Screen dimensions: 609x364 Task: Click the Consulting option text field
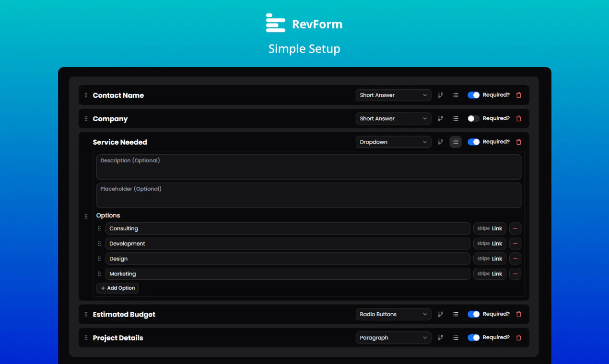[288, 228]
